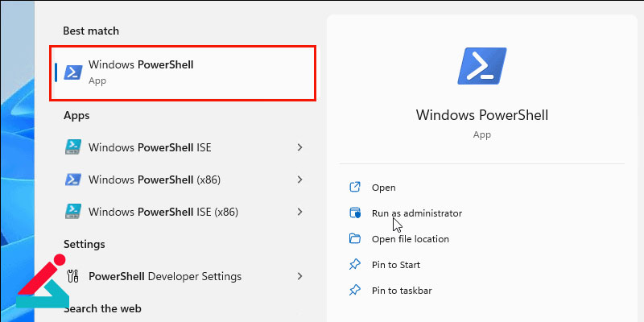The width and height of the screenshot is (644, 322).
Task: Click the PowerShell Developer Settings tools icon
Action: pyautogui.click(x=72, y=276)
